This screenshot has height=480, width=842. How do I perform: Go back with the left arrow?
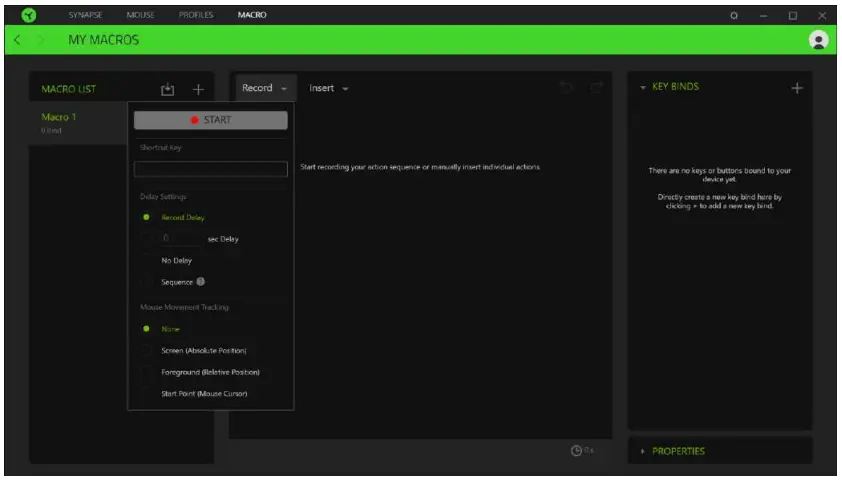pyautogui.click(x=17, y=40)
